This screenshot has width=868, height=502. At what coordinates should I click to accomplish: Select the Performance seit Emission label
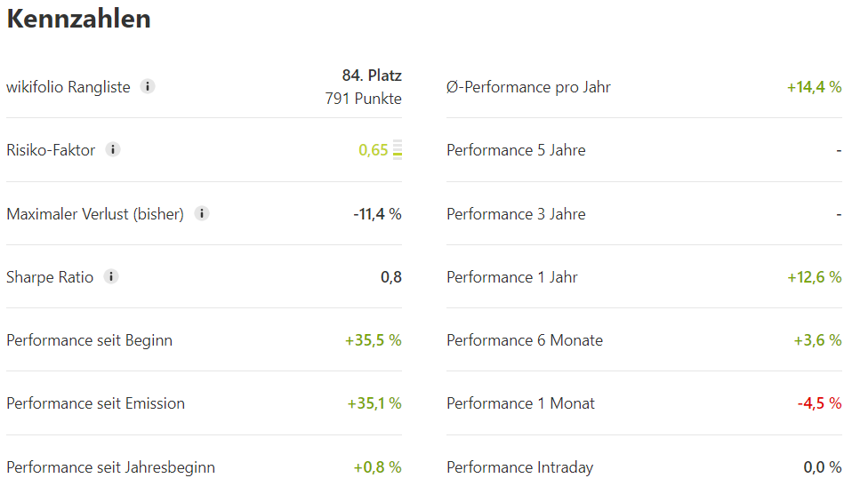(x=96, y=403)
